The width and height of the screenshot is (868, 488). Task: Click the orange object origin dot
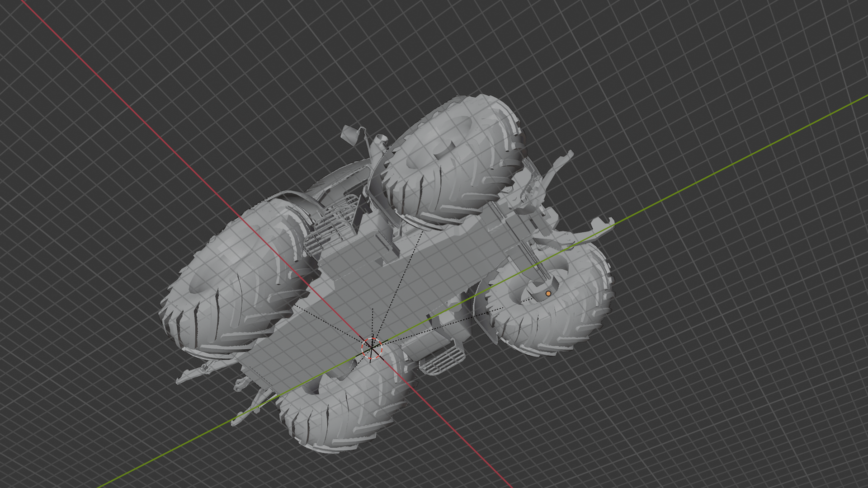[548, 293]
